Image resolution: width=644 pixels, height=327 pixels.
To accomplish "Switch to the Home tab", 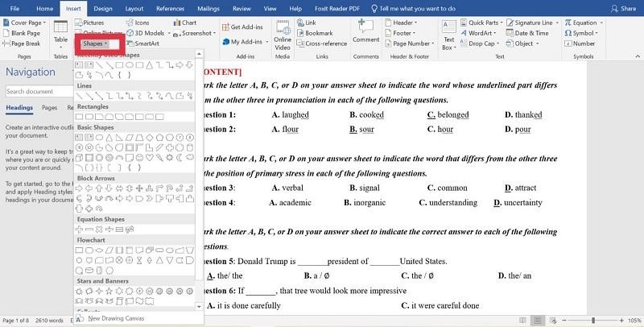I will click(x=45, y=8).
